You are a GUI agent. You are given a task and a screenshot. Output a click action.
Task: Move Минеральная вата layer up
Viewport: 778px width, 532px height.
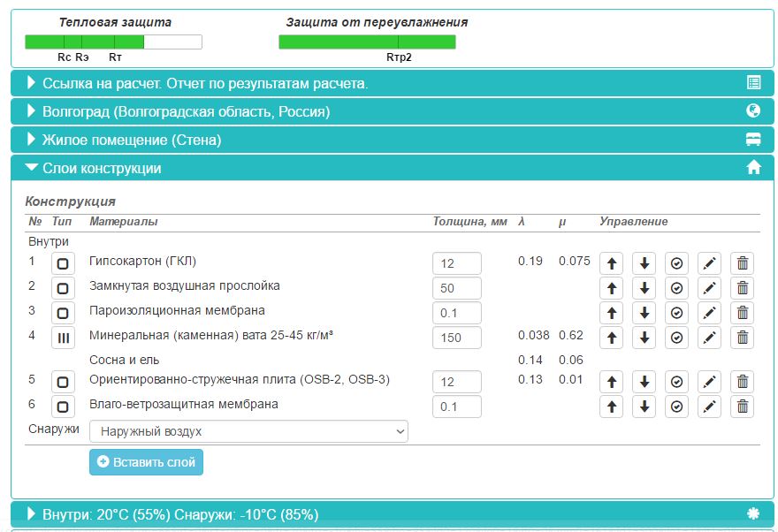click(611, 338)
